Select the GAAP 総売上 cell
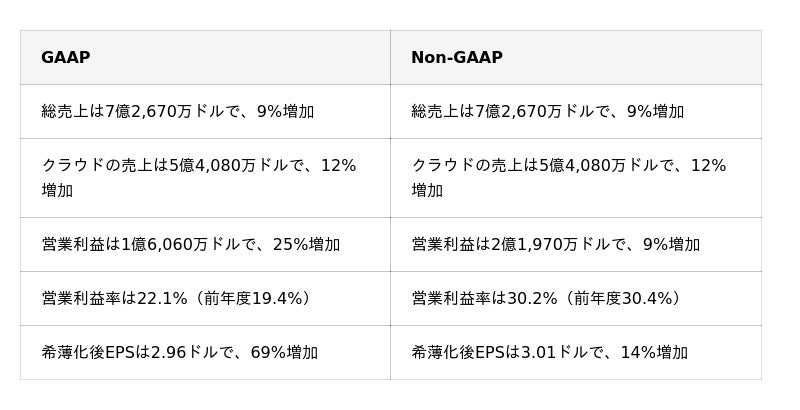This screenshot has width=800, height=410. click(x=178, y=111)
